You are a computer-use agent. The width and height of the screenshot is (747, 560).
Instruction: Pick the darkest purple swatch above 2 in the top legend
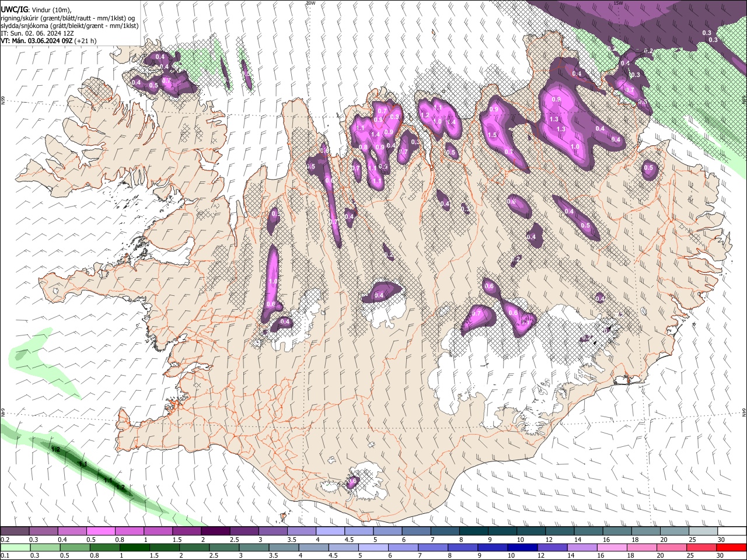coord(215,531)
